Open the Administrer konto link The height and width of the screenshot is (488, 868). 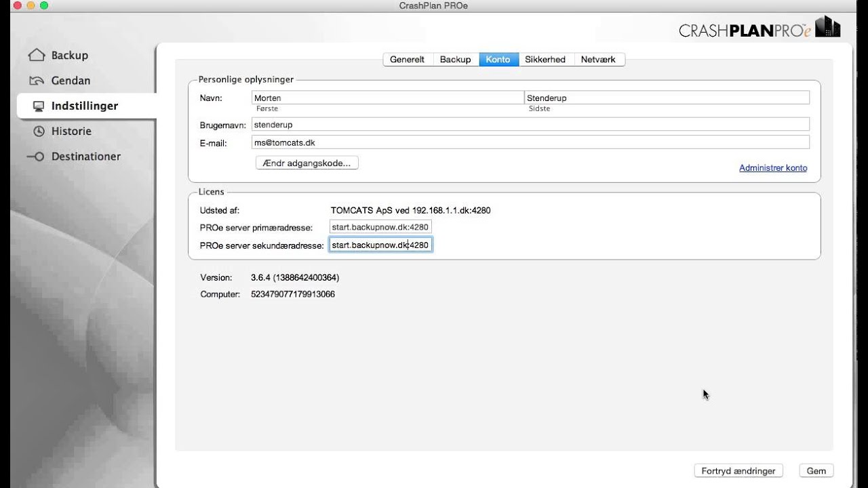(773, 168)
